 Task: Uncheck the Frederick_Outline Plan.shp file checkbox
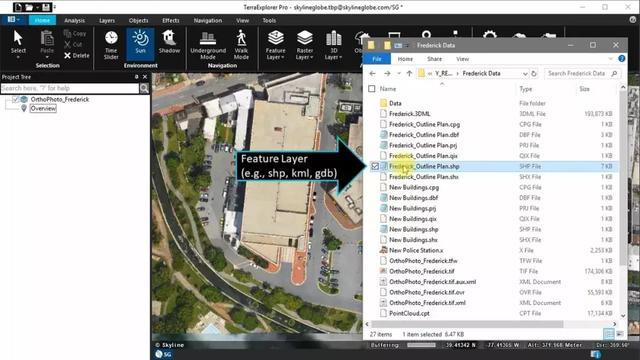click(x=374, y=166)
